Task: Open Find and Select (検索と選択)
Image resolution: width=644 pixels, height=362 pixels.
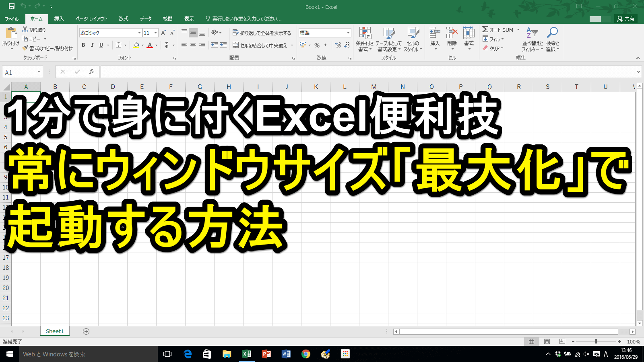Action: (x=553, y=39)
